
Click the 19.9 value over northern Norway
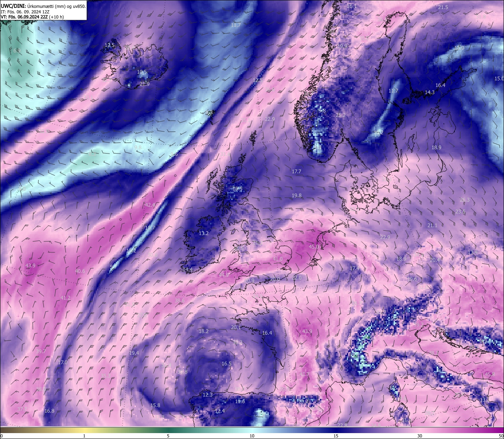point(343,46)
